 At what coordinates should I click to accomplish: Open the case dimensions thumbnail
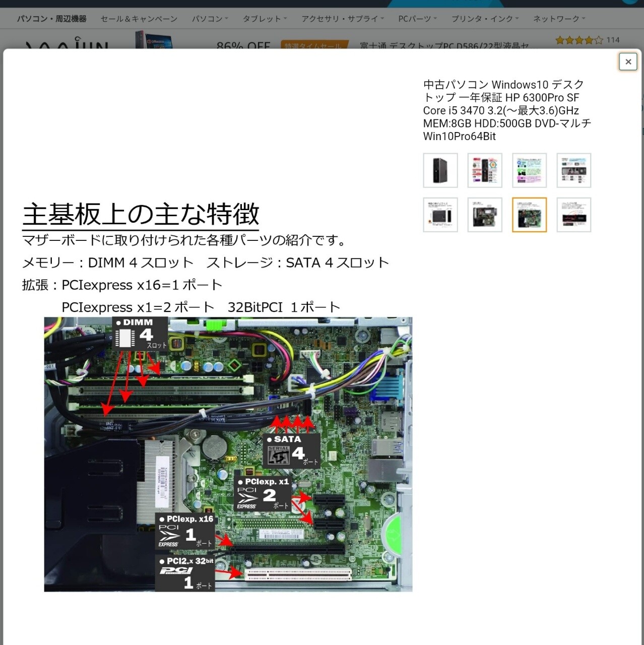[x=440, y=215]
